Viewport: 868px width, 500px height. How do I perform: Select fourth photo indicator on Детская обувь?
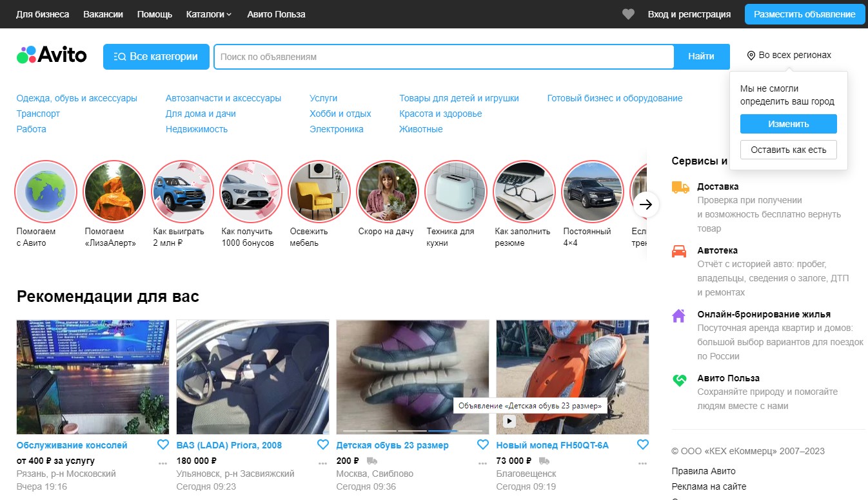tap(442, 430)
